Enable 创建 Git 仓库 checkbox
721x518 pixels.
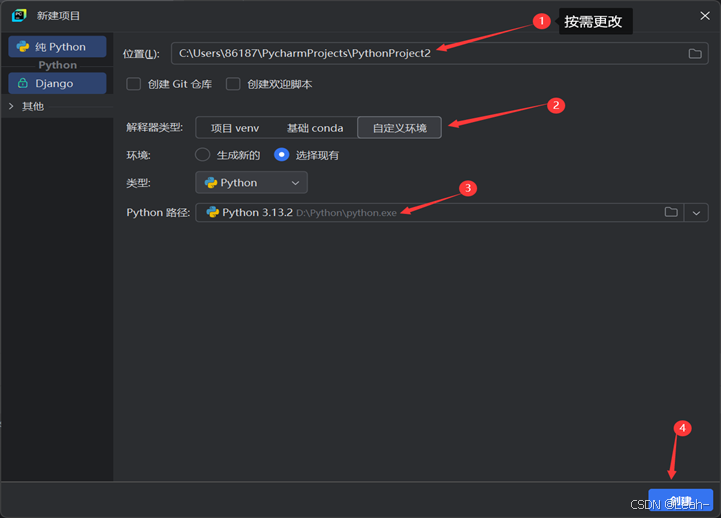click(133, 84)
